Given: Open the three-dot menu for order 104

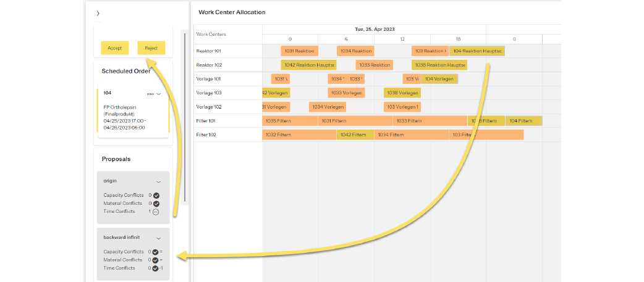Looking at the screenshot, I should 150,94.
